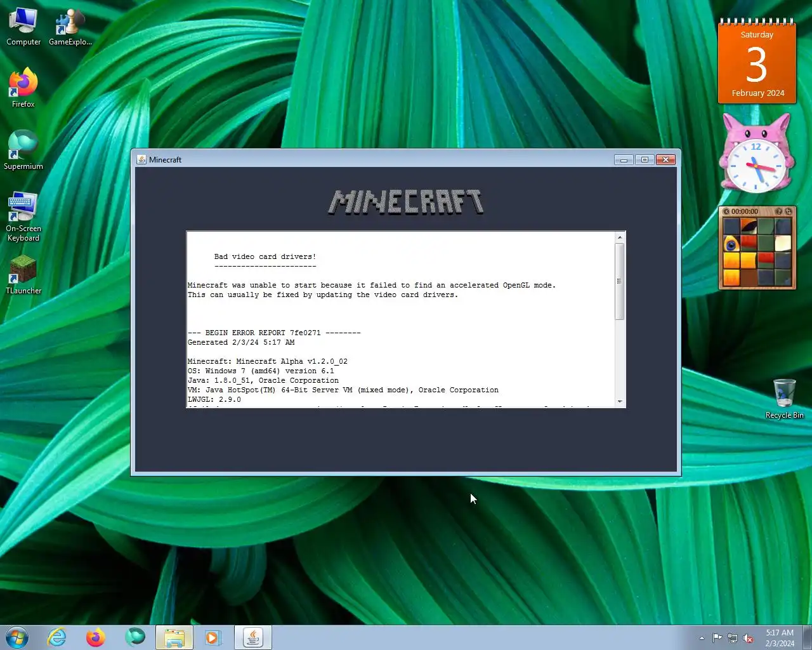Click the Java Minecraft taskbar button

point(253,637)
